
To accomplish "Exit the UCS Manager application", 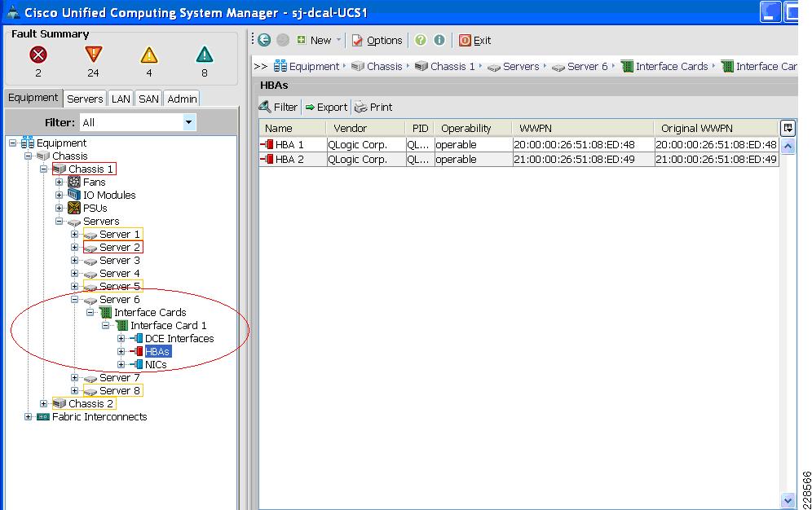I will [474, 41].
